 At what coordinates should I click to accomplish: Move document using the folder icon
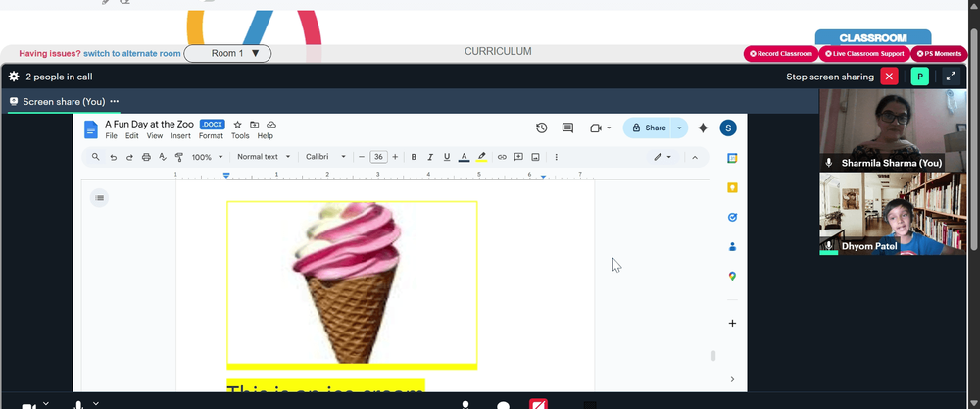click(255, 125)
